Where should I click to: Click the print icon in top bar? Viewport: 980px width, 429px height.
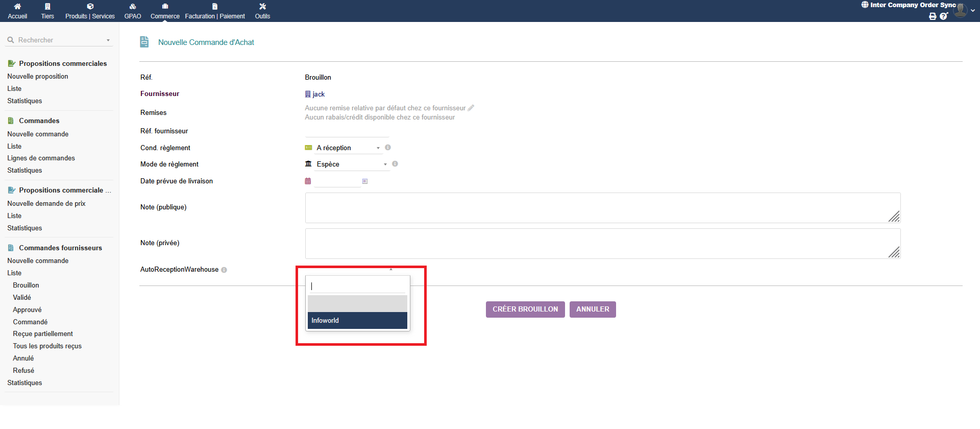pyautogui.click(x=933, y=16)
